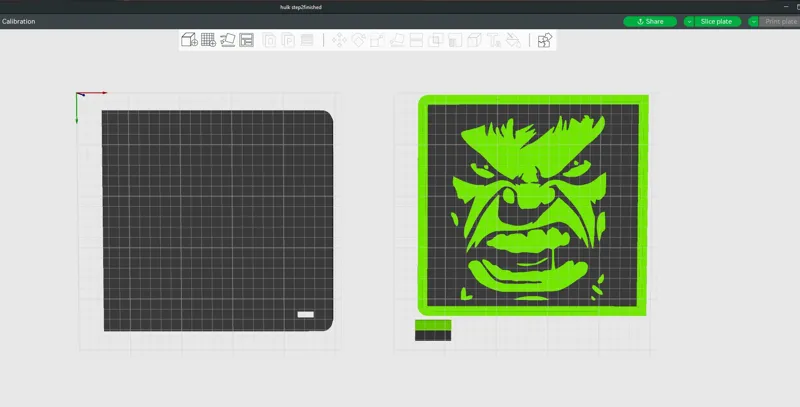Click the small white label on left plate

tap(306, 314)
